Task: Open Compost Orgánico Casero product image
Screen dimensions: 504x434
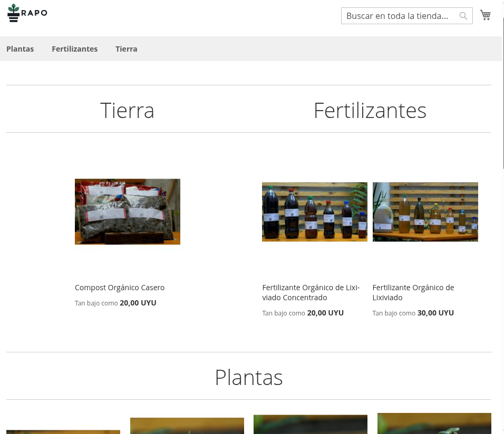Action: pos(128,212)
